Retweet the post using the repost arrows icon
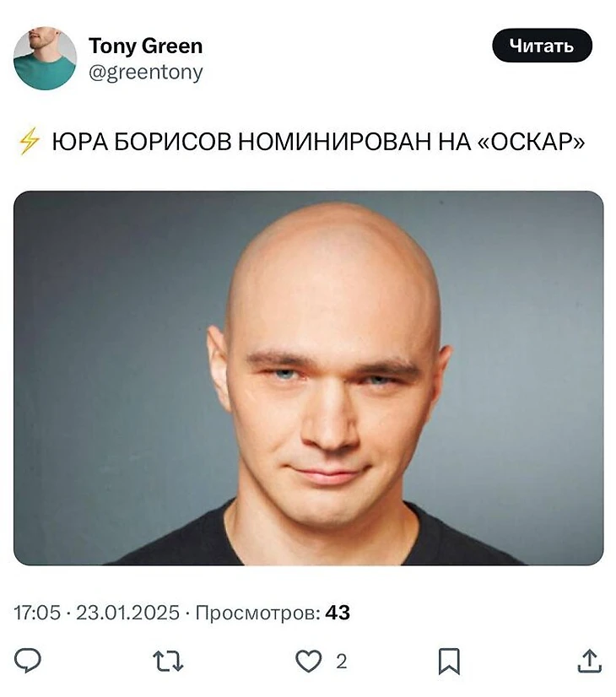Image resolution: width=616 pixels, height=697 pixels. coord(168,661)
